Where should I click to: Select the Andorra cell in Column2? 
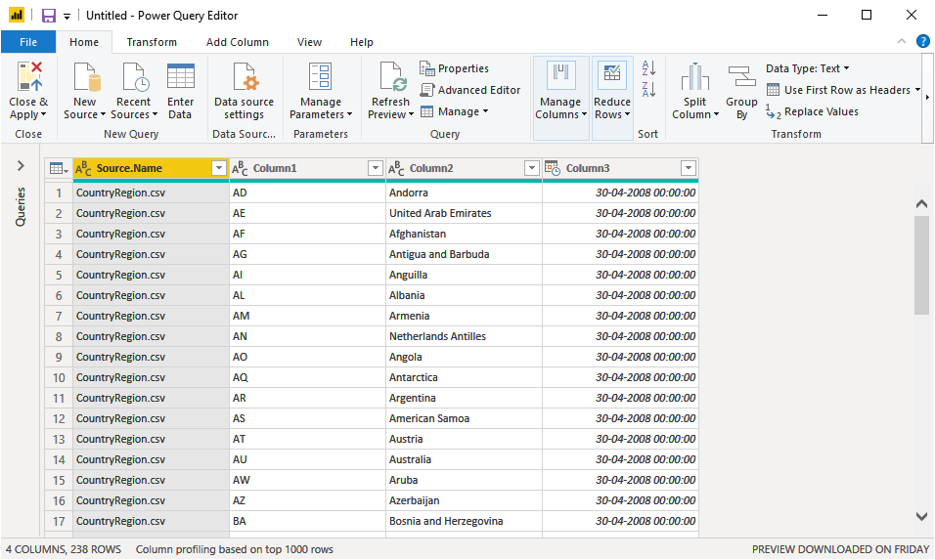tap(464, 193)
